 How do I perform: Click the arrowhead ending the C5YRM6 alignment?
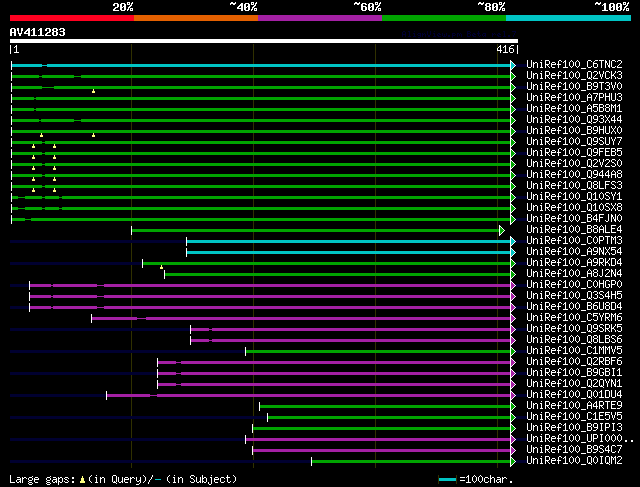tap(513, 318)
